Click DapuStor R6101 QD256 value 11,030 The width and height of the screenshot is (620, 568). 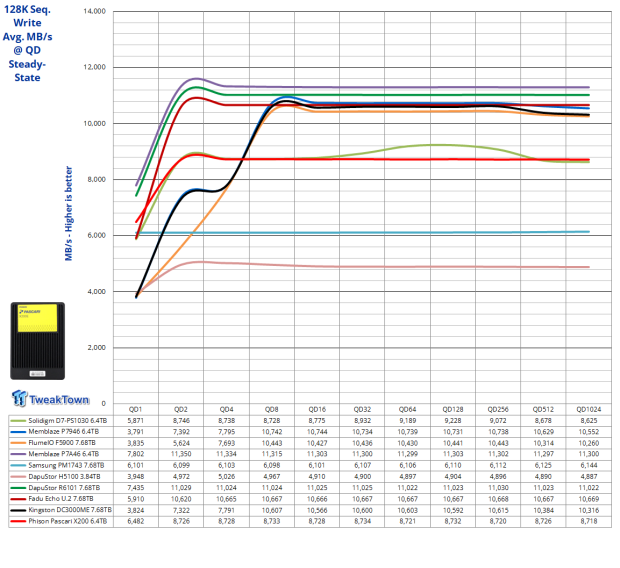pyautogui.click(x=498, y=488)
